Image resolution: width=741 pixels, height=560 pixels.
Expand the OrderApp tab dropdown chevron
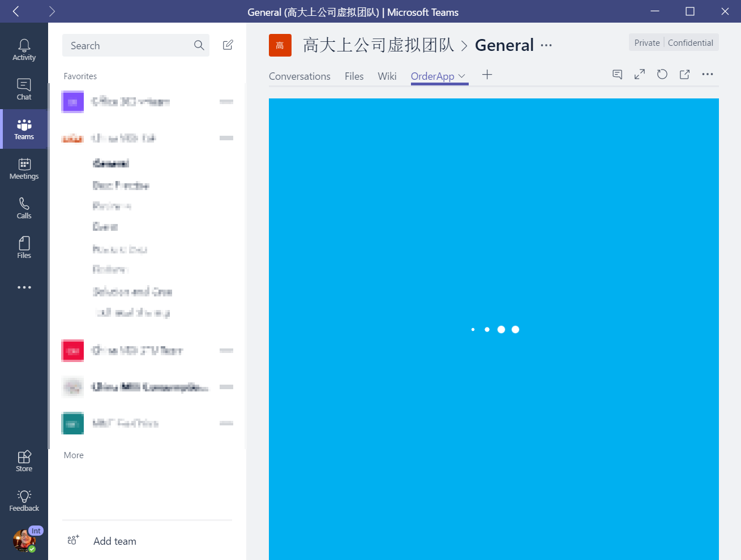pyautogui.click(x=462, y=76)
